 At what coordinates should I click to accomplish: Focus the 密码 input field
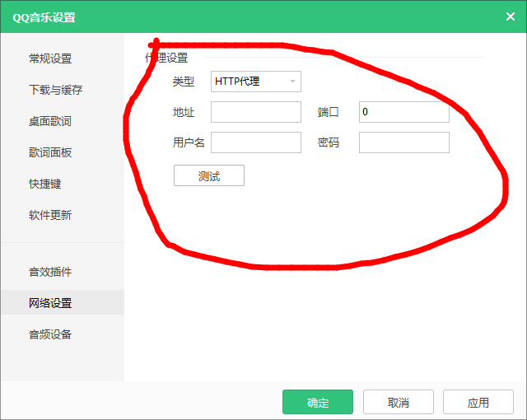coord(404,142)
